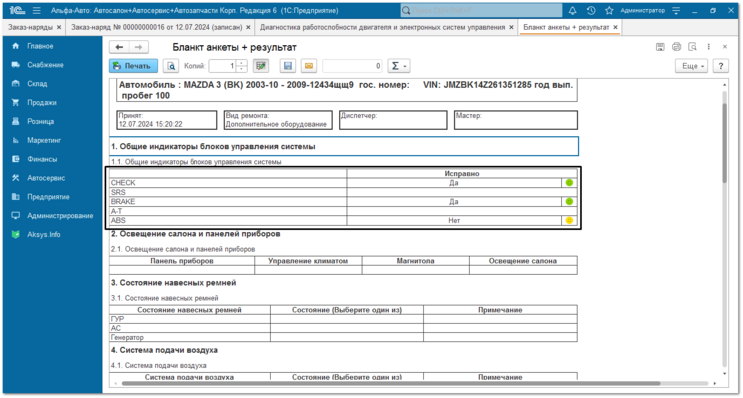The height and width of the screenshot is (398, 743).
Task: Expand the Sigma sum dropdown
Action: click(399, 66)
